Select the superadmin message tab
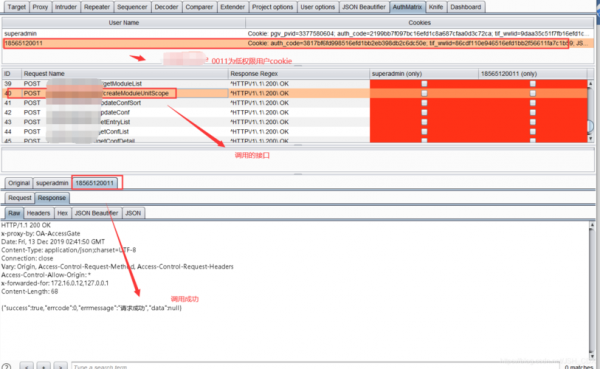600x369 pixels. tap(52, 183)
